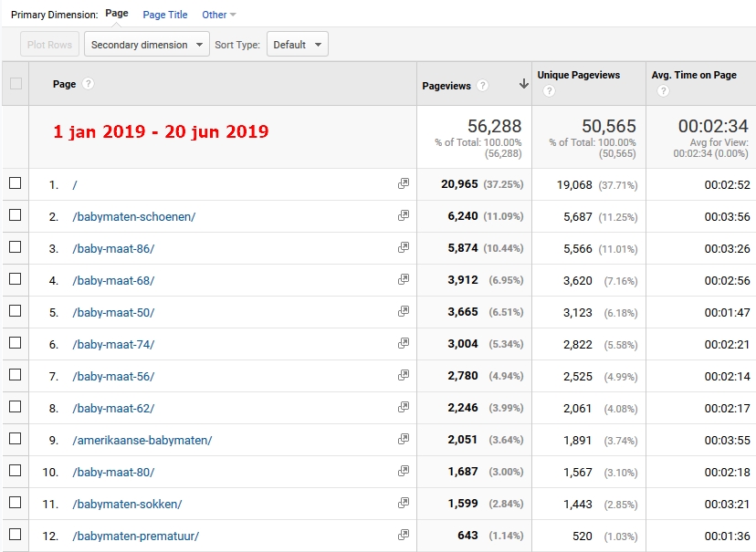Image resolution: width=756 pixels, height=552 pixels.
Task: Show help for Unique Pageviews column
Action: 549,90
